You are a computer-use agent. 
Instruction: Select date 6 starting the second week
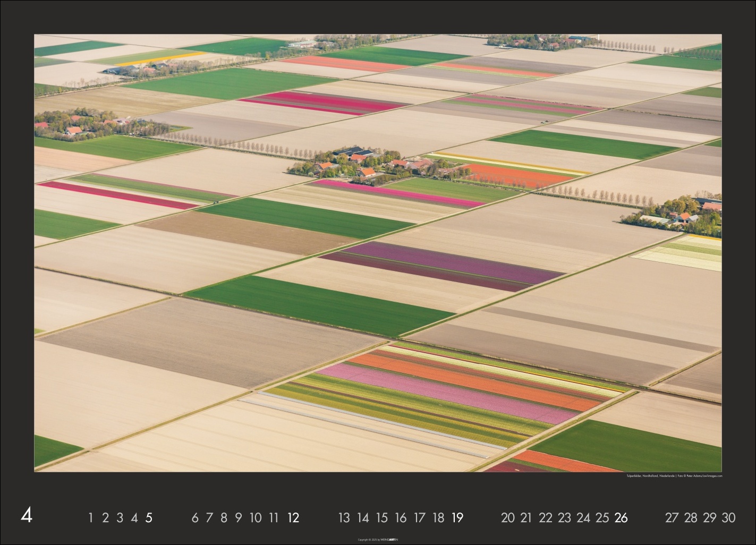coord(194,517)
